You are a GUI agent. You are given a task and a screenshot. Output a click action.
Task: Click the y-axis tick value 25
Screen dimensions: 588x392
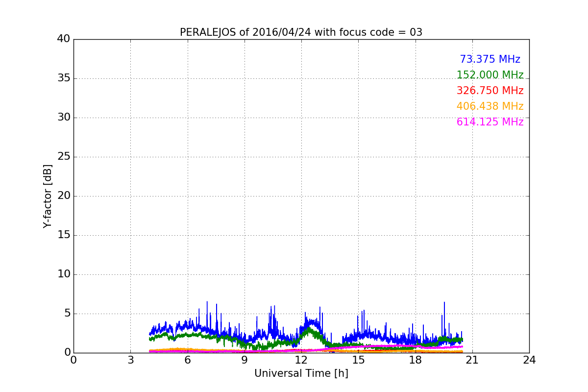pyautogui.click(x=64, y=156)
